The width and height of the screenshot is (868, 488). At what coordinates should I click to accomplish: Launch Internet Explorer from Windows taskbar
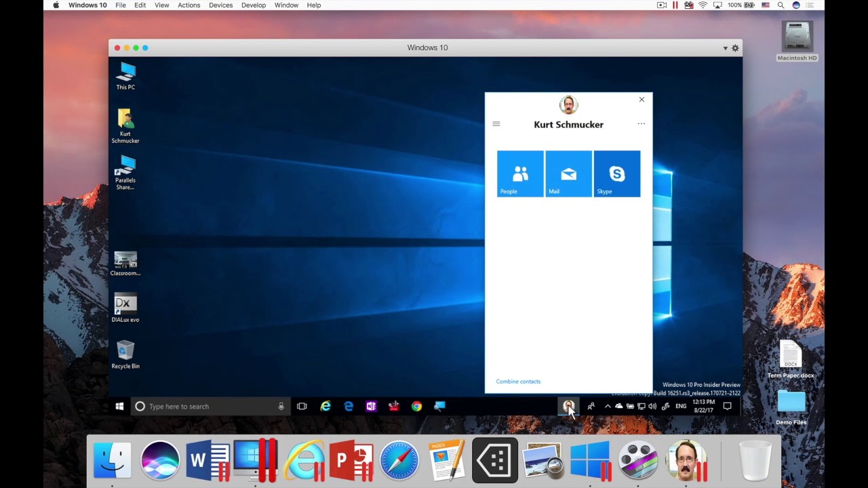pyautogui.click(x=325, y=406)
